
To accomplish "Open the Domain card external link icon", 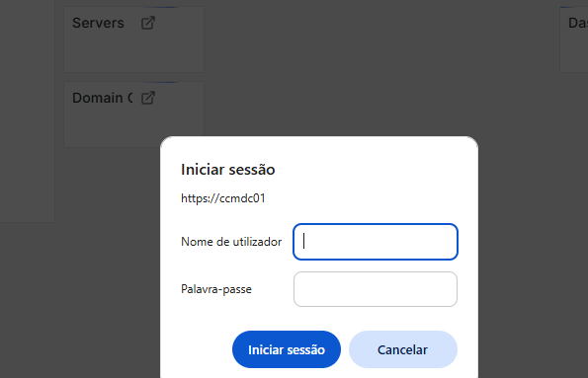I will [x=148, y=98].
